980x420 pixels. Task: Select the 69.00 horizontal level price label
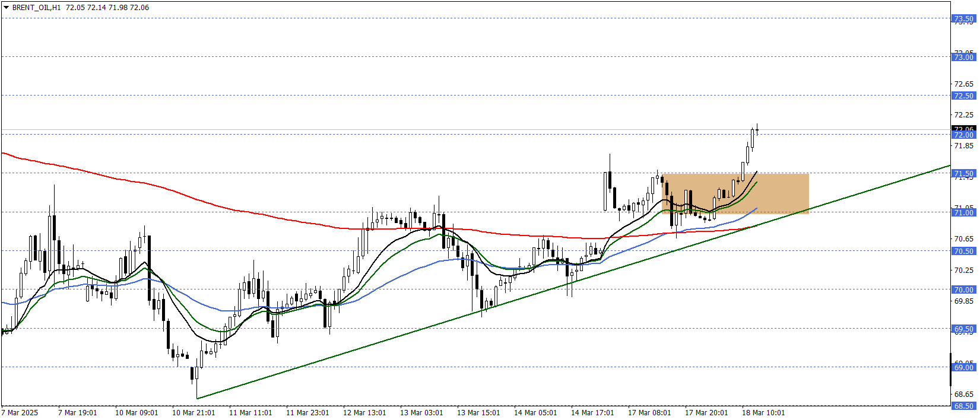coord(964,367)
